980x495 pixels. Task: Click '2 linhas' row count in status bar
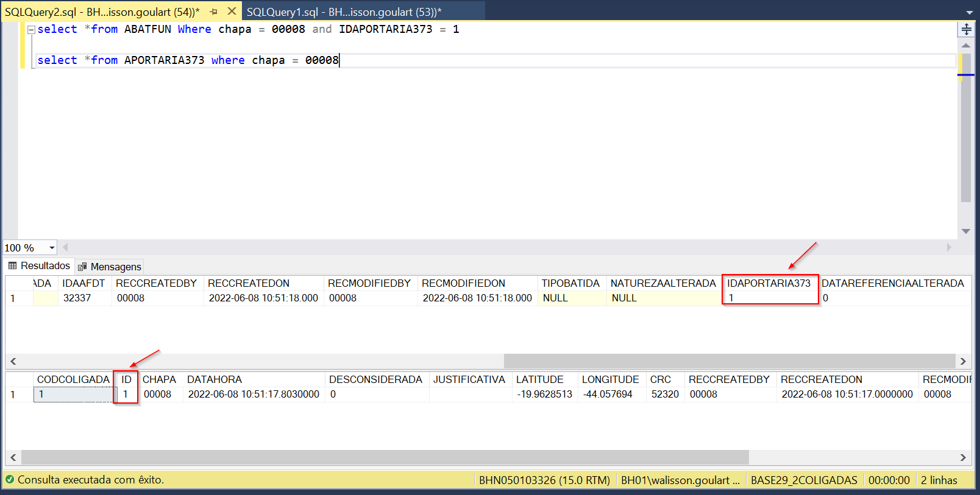pyautogui.click(x=939, y=480)
